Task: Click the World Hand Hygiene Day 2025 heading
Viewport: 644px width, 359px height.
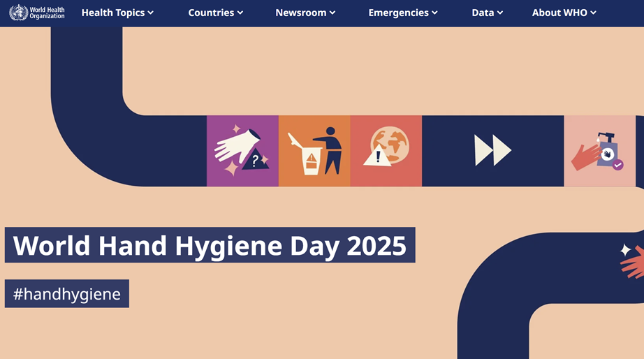Action: coord(210,245)
